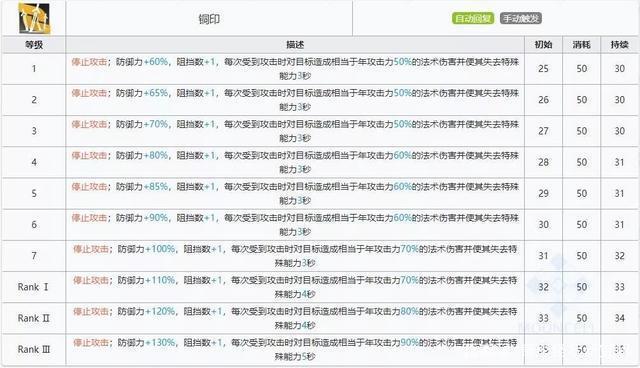
Task: Click the description with 防御力+85%
Action: (x=295, y=193)
